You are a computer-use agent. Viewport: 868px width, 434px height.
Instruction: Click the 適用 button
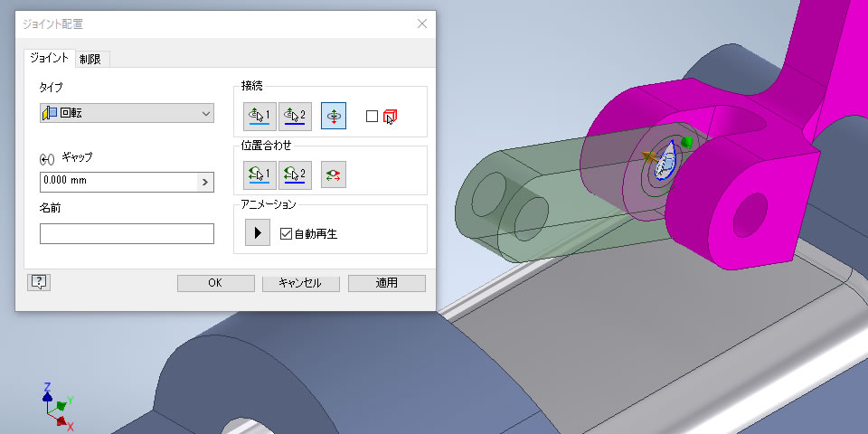pyautogui.click(x=386, y=283)
